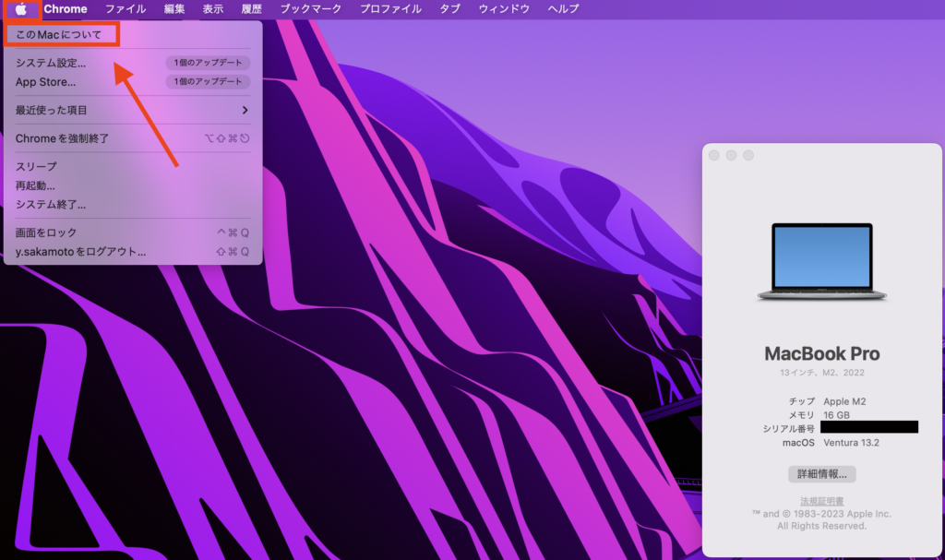The image size is (945, 560).
Task: Click the Ventura 13.2 macOS value
Action: coord(851,443)
